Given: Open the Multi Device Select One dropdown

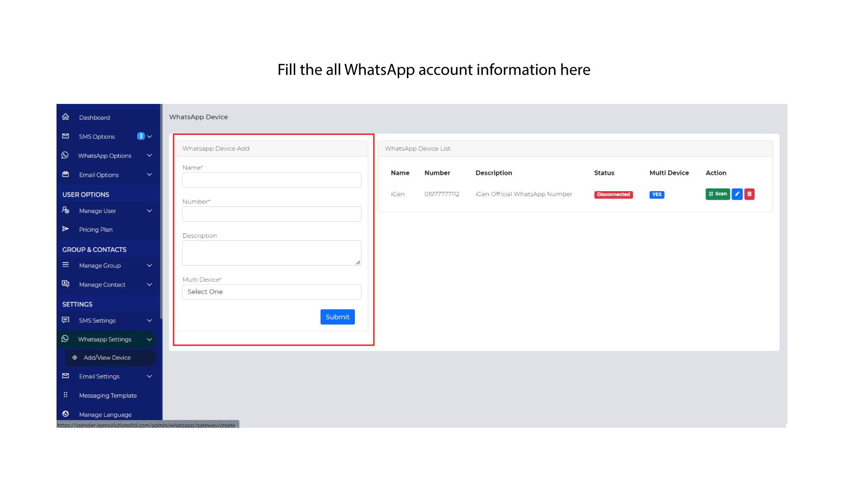Looking at the screenshot, I should (271, 292).
